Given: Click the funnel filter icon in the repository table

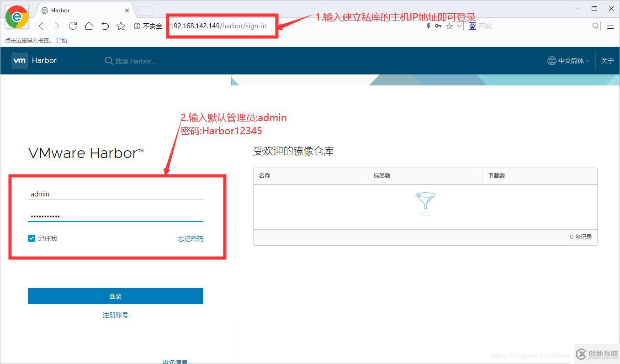Looking at the screenshot, I should click(x=425, y=202).
